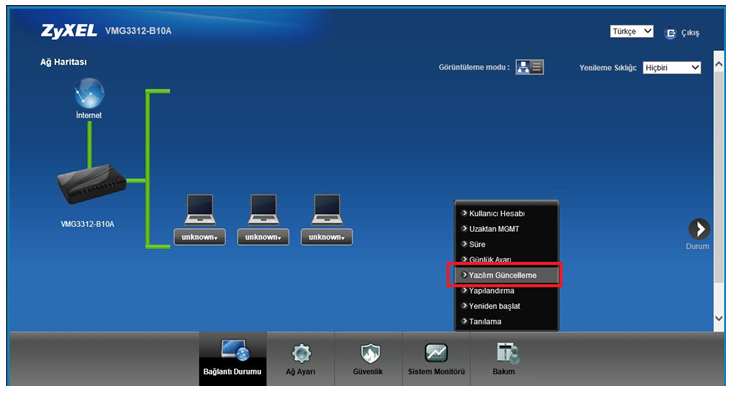Click the Ağ Haritası heading
This screenshot has width=733, height=396.
point(63,62)
